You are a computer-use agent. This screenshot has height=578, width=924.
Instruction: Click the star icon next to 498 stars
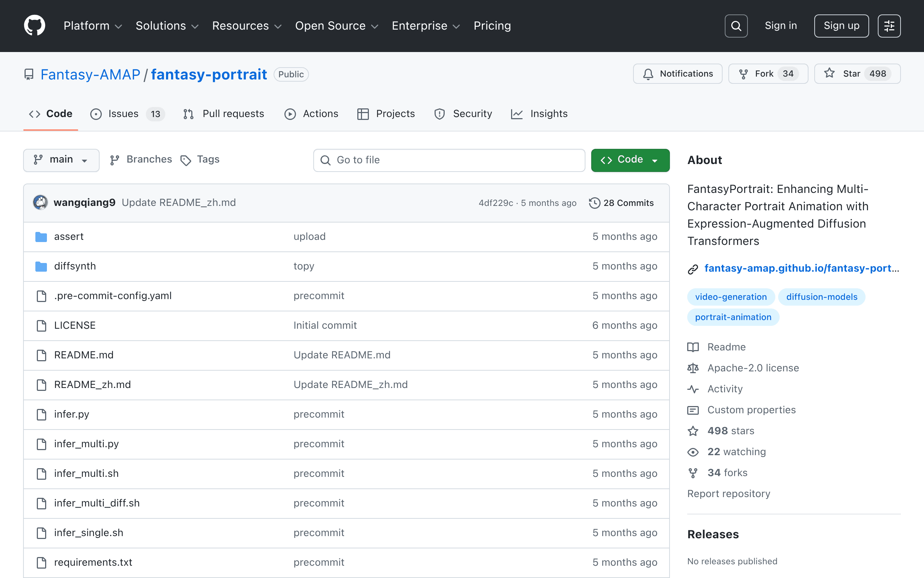pyautogui.click(x=693, y=431)
